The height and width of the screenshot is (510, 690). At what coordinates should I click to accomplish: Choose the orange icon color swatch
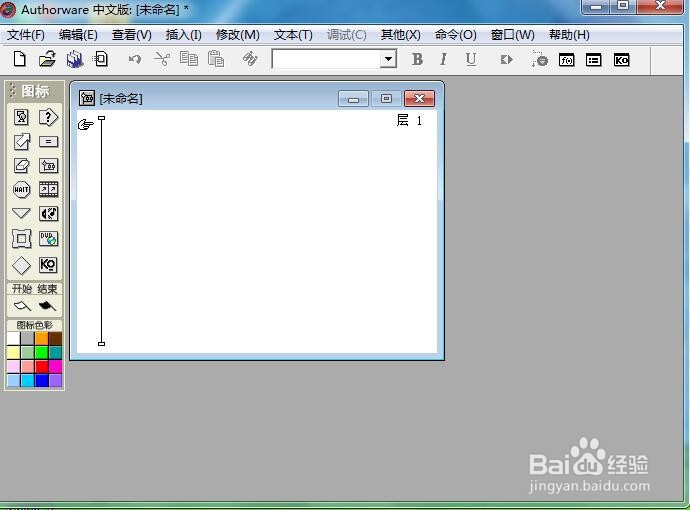coord(41,338)
